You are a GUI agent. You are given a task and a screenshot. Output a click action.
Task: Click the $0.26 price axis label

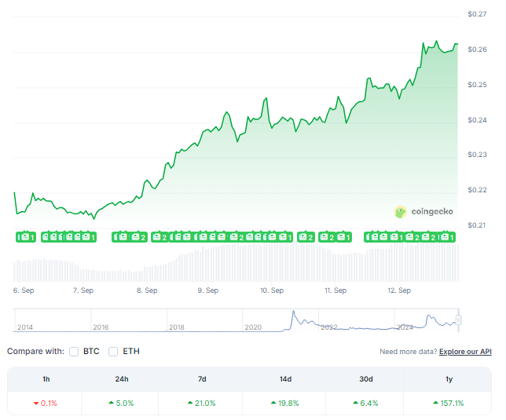tap(477, 49)
